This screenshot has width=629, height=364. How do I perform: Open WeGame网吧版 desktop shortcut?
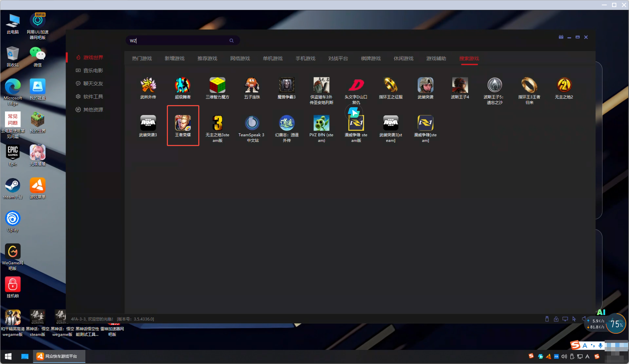(13, 257)
